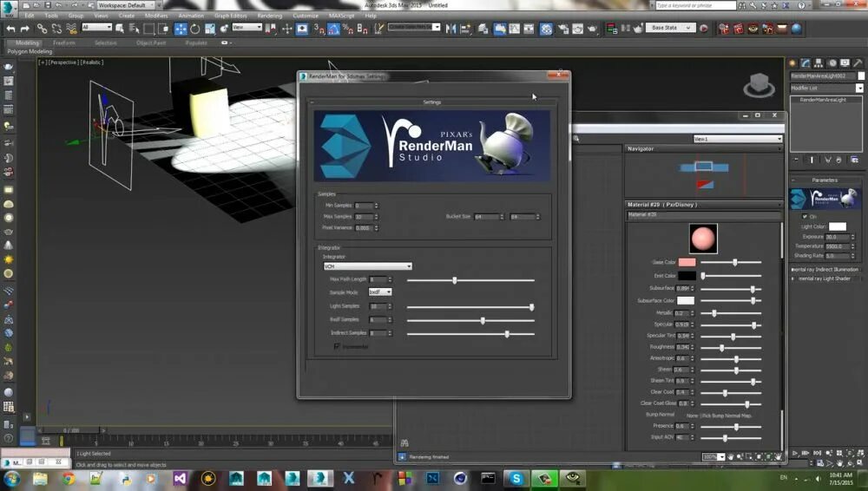This screenshot has height=491, width=868.
Task: Open the Motion command panel tab
Action: point(832,63)
